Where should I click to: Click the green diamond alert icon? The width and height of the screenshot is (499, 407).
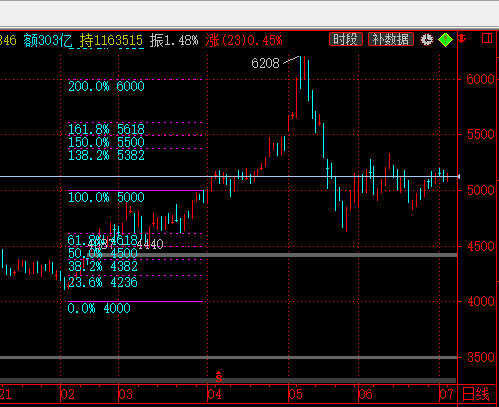click(x=445, y=40)
